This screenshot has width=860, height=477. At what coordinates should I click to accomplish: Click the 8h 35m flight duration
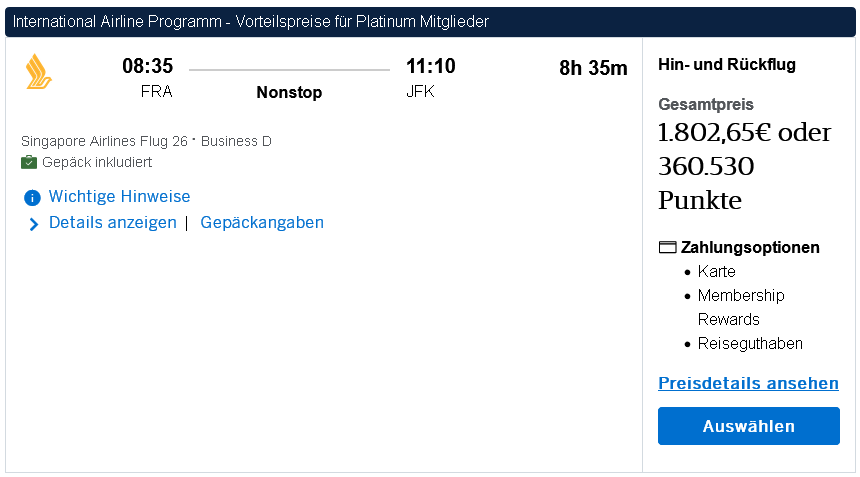click(593, 68)
